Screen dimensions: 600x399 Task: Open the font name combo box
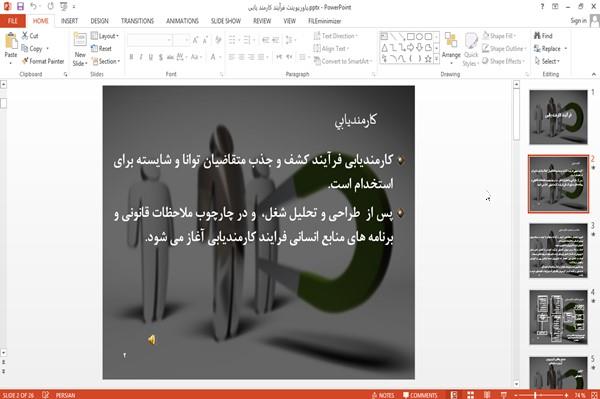(x=150, y=40)
